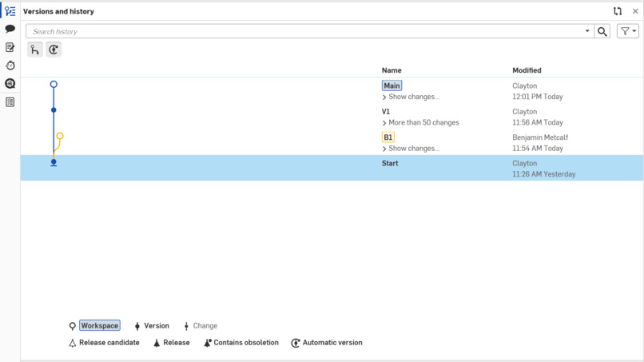Screen dimensions: 644x362
Task: Click 12:01 PM Today timestamp
Action: click(537, 97)
